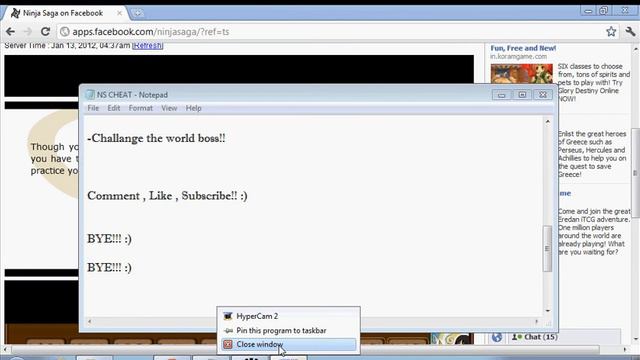Choose Pin this program to taskbar

click(x=288, y=330)
